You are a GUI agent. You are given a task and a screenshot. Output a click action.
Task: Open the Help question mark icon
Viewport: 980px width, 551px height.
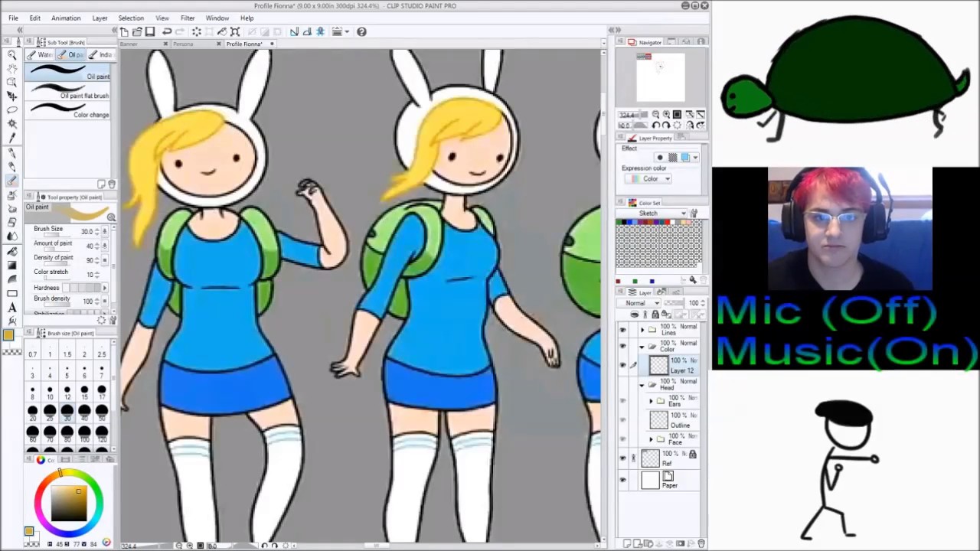(361, 31)
